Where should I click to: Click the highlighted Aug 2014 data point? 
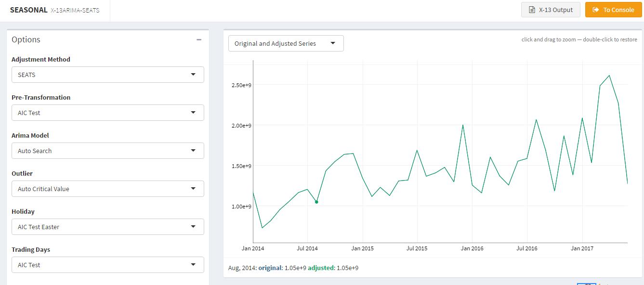tap(316, 202)
